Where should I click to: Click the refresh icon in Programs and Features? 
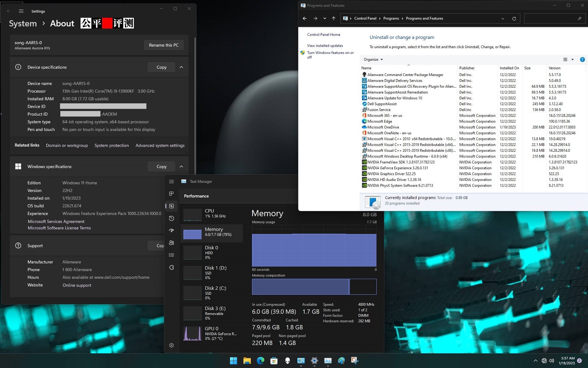point(514,18)
